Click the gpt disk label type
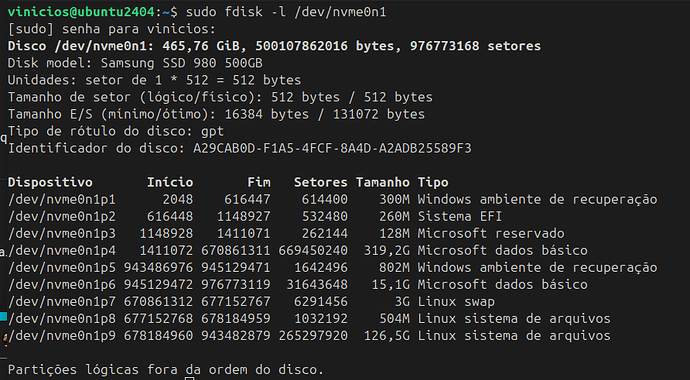Image resolution: width=690 pixels, height=380 pixels. tap(213, 132)
